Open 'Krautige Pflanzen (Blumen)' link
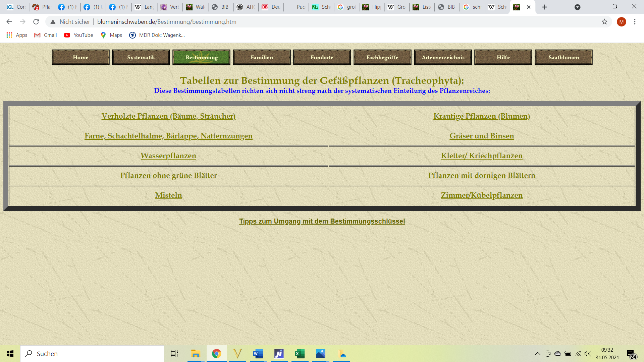Screen dimensions: 644x362 [482, 116]
